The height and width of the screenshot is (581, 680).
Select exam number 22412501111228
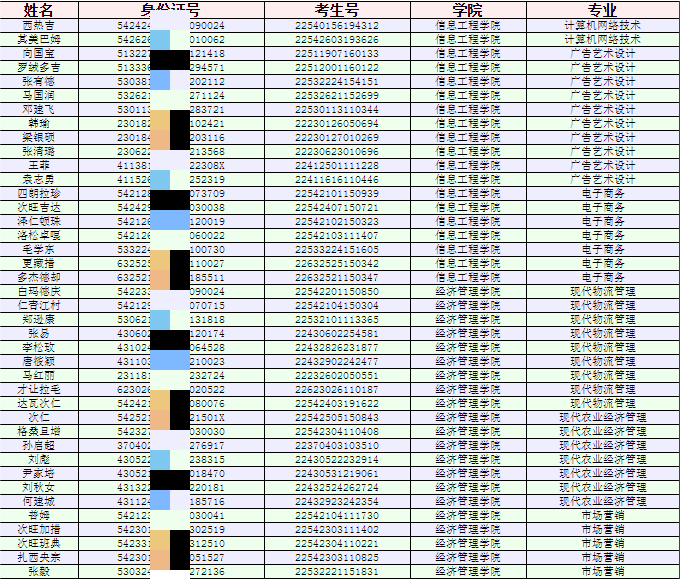point(337,165)
